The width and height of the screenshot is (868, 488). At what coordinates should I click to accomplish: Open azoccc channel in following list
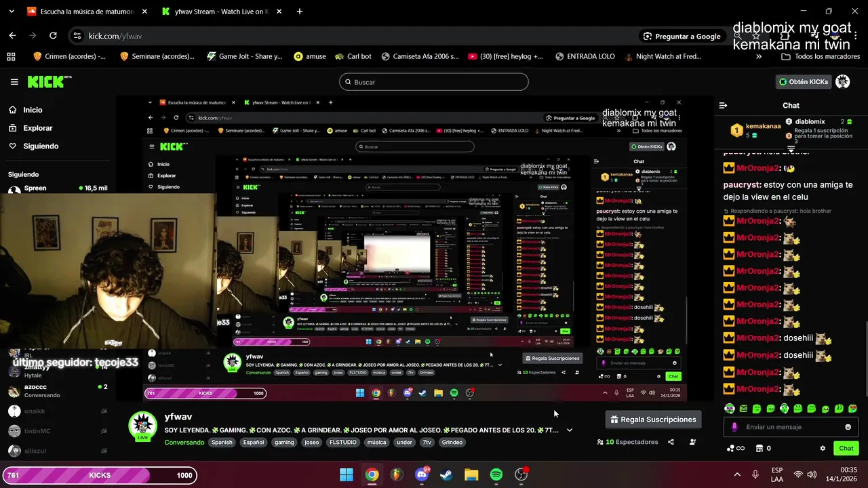[58, 390]
